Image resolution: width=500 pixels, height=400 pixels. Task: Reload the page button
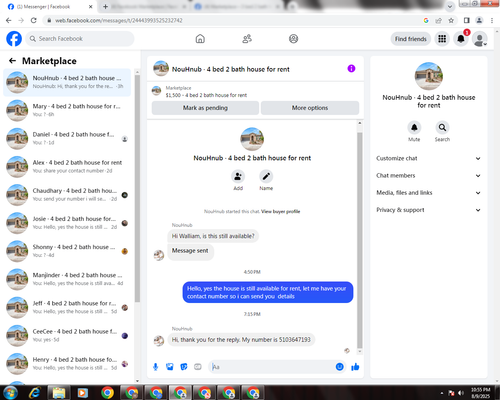tap(34, 20)
